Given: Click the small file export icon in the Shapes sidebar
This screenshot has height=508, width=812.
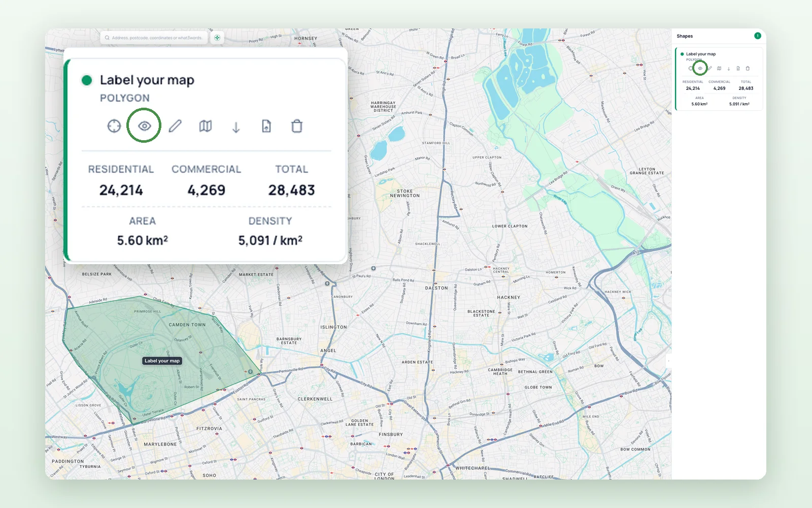Looking at the screenshot, I should pos(738,68).
